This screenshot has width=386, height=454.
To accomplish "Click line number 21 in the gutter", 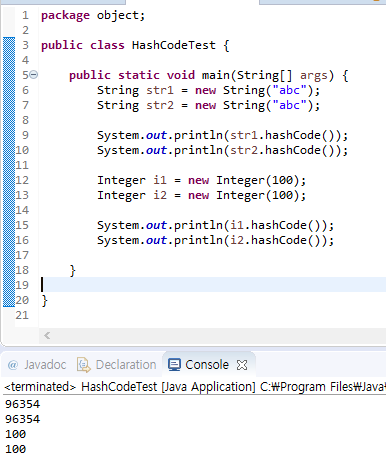I will [22, 315].
